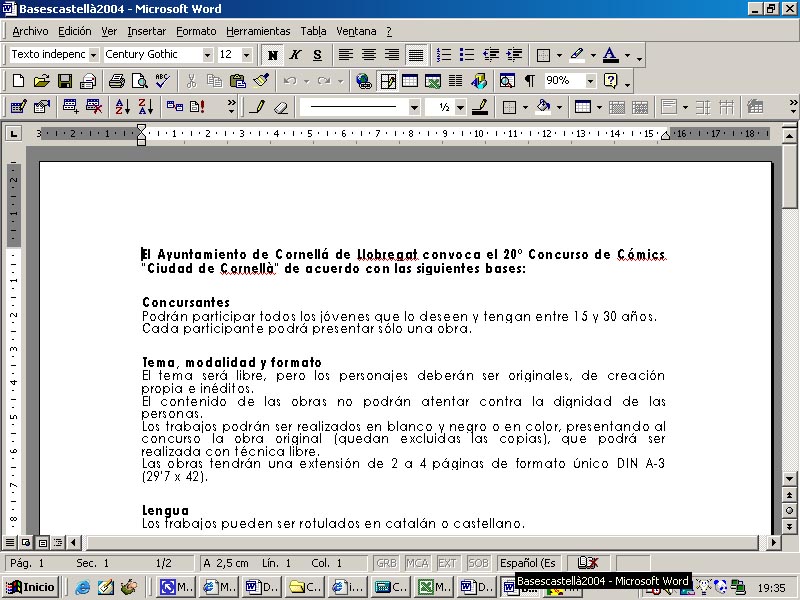Open the Tabla menu
Screen dimensions: 800x600
pos(313,31)
